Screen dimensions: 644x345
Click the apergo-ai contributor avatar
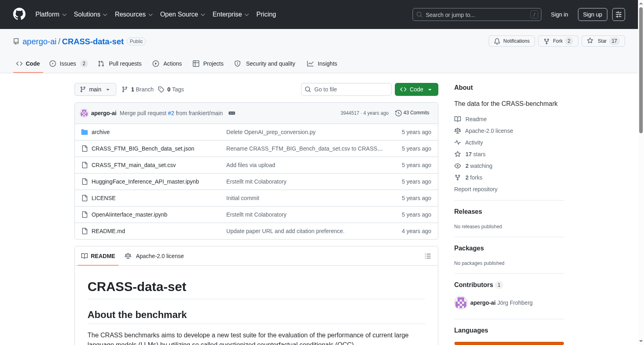(x=461, y=303)
